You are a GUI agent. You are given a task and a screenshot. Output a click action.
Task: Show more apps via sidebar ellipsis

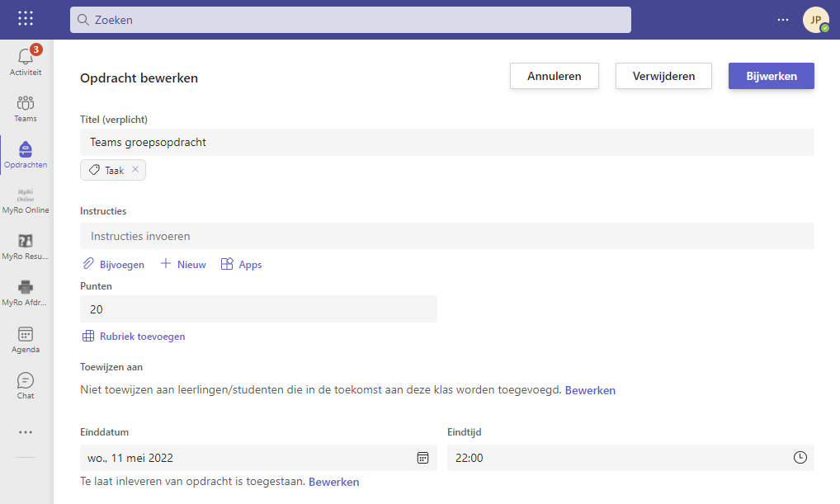pyautogui.click(x=26, y=431)
